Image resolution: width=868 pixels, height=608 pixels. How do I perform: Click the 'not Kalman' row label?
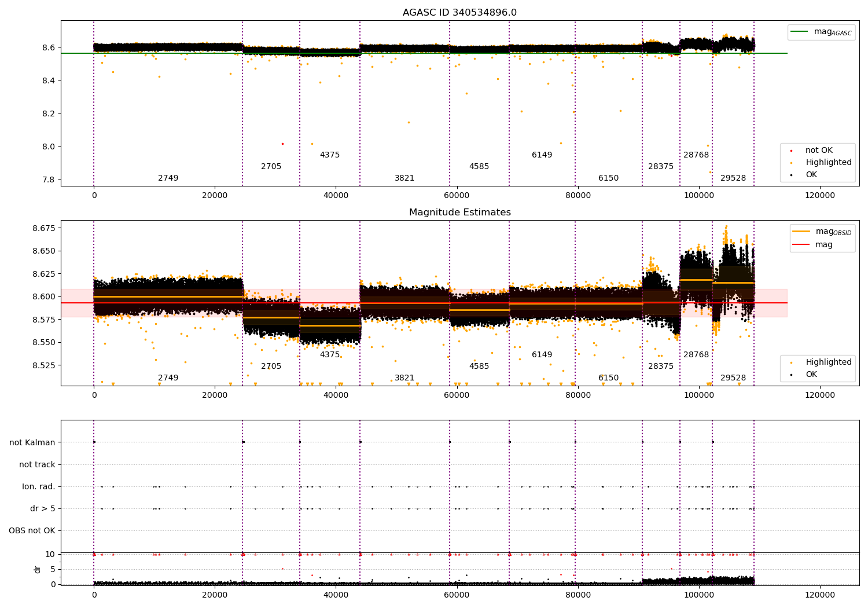(x=32, y=443)
